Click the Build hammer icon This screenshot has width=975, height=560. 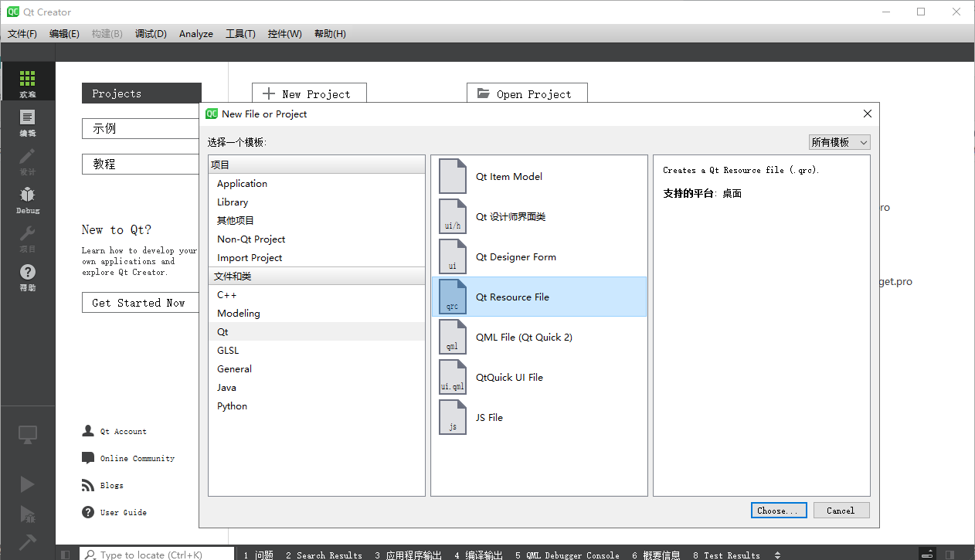click(x=28, y=542)
